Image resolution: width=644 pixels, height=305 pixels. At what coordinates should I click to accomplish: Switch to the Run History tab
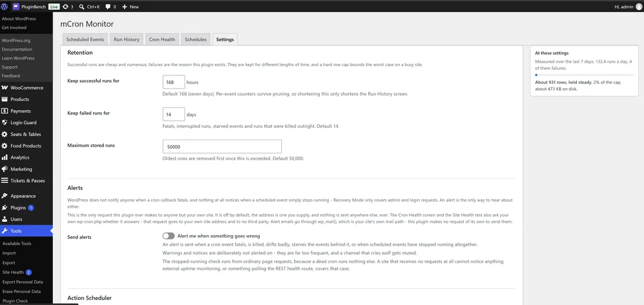pos(127,39)
